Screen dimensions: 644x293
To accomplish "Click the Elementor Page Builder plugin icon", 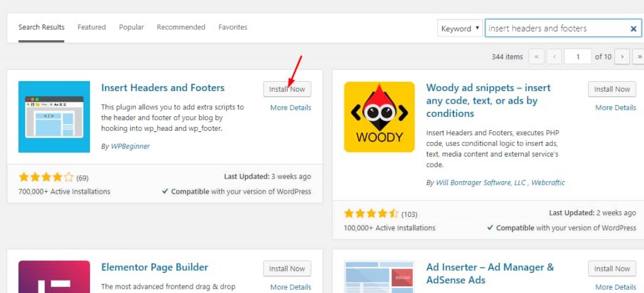I will [54, 277].
